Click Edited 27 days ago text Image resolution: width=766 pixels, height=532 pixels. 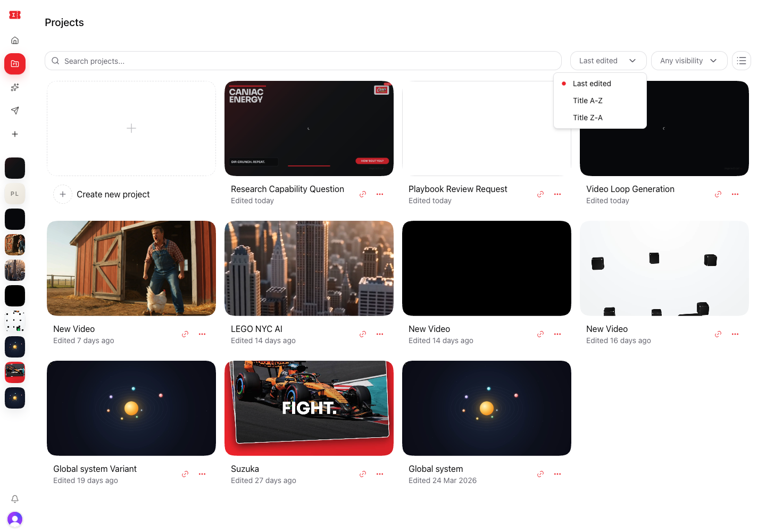[263, 480]
